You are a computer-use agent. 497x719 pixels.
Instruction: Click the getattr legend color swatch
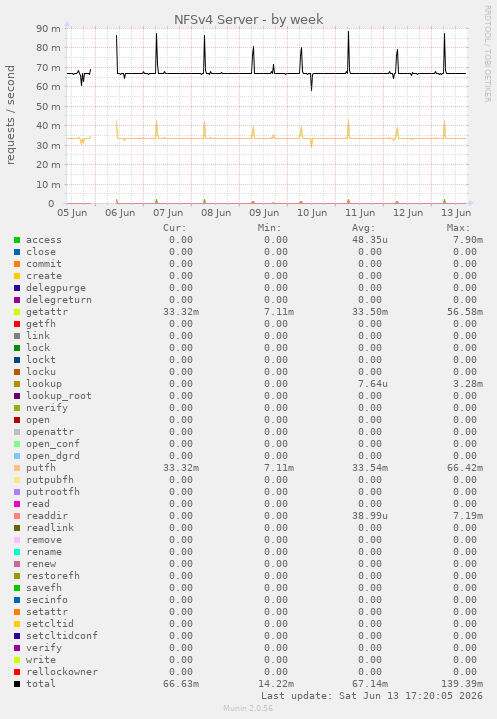point(17,312)
